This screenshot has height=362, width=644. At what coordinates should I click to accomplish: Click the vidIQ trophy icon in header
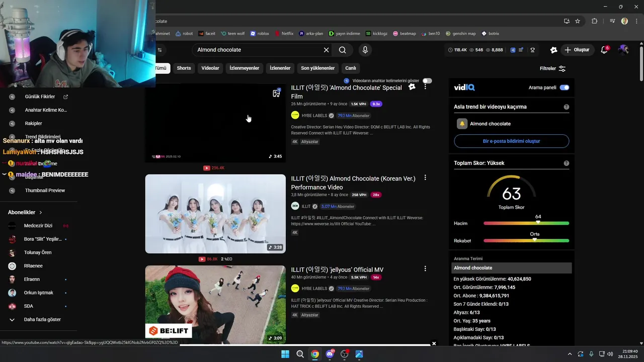click(532, 50)
